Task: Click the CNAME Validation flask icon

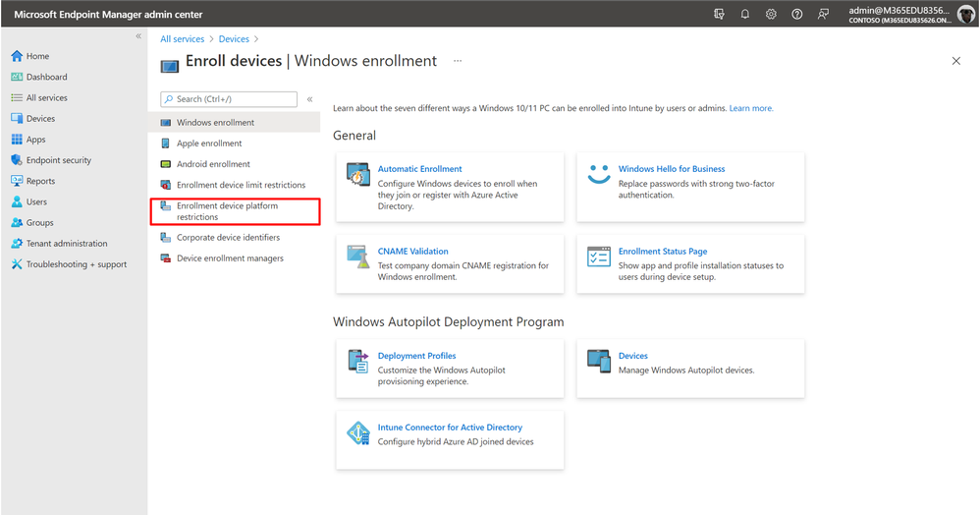Action: click(358, 257)
